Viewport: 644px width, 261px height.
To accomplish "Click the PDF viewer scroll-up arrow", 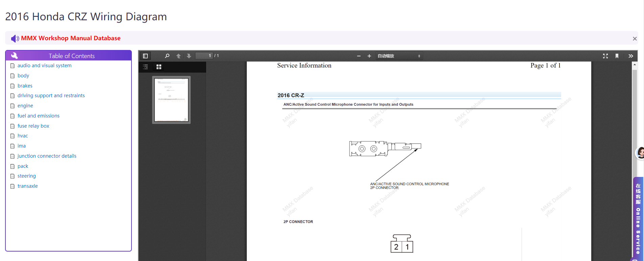I will click(635, 64).
